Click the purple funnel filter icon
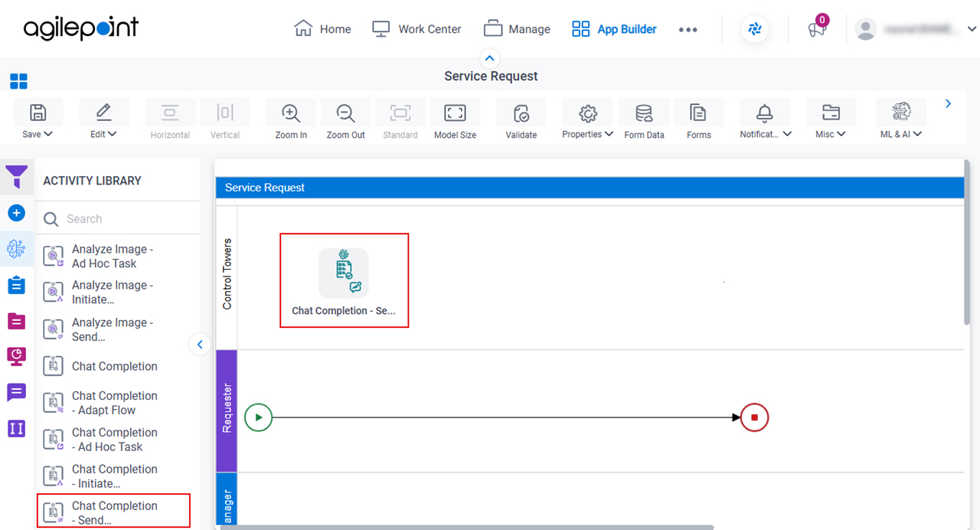980x530 pixels. coord(17,177)
